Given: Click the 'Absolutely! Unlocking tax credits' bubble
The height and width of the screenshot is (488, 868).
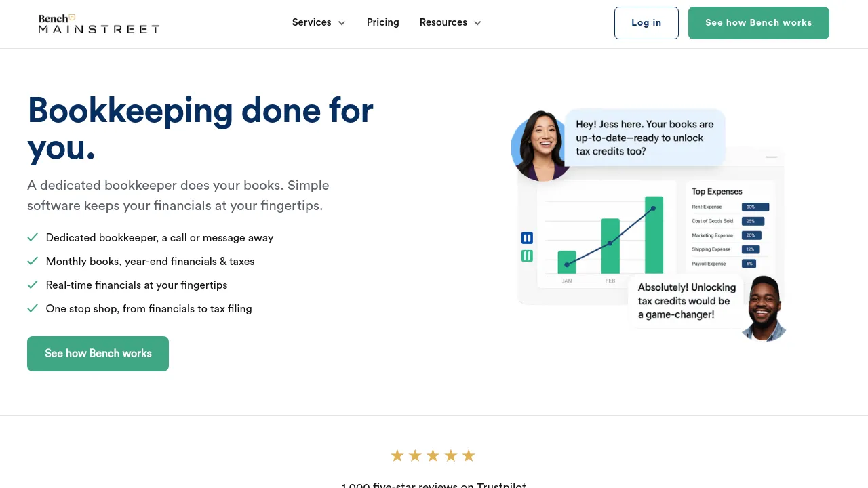Looking at the screenshot, I should [686, 301].
